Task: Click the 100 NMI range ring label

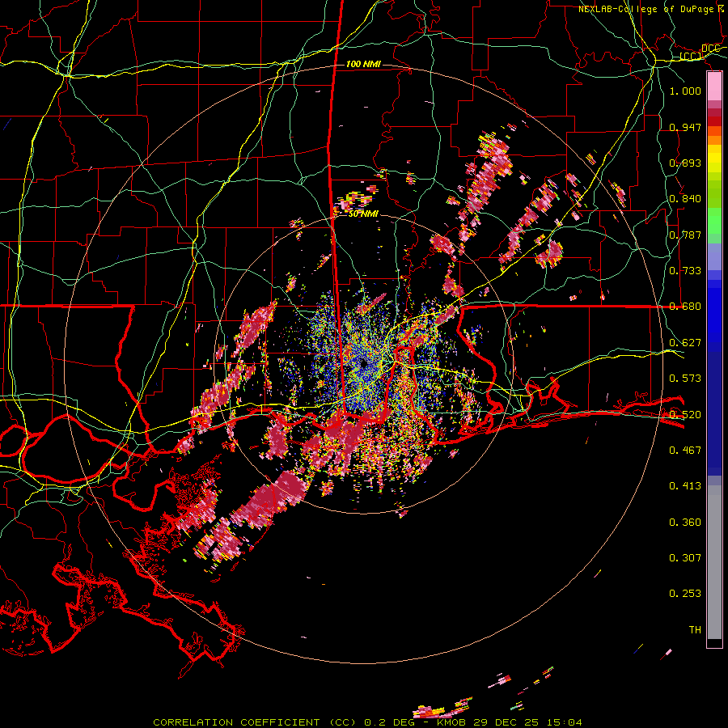Action: pyautogui.click(x=363, y=64)
